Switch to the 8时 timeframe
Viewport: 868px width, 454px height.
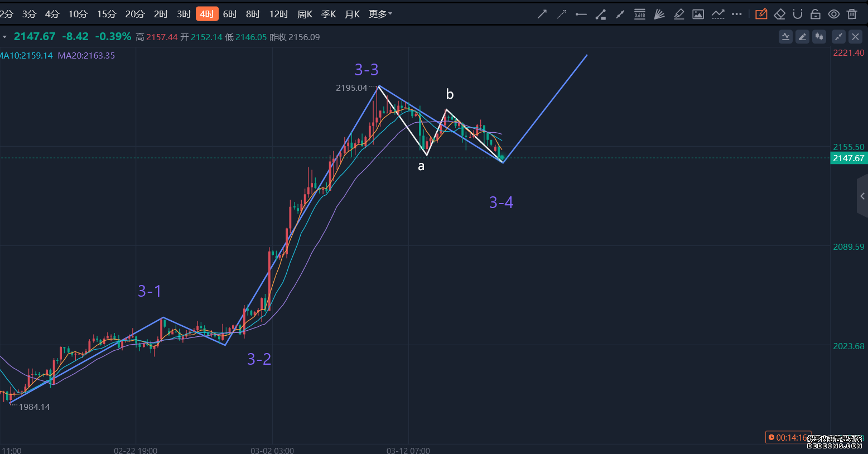(x=253, y=14)
